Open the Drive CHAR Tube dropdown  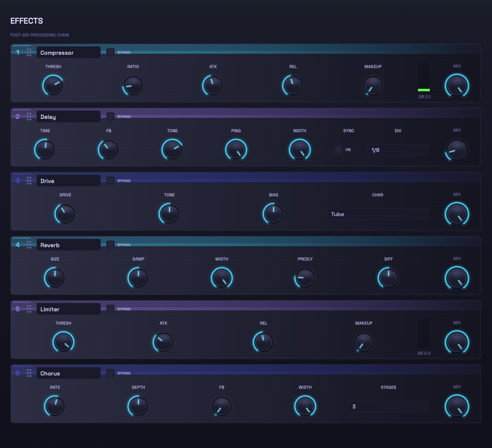click(x=378, y=214)
